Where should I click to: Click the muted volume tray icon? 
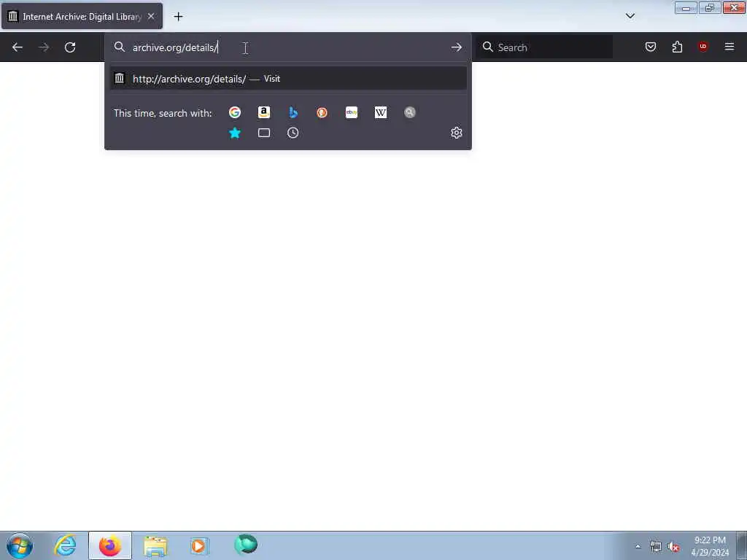[673, 547]
